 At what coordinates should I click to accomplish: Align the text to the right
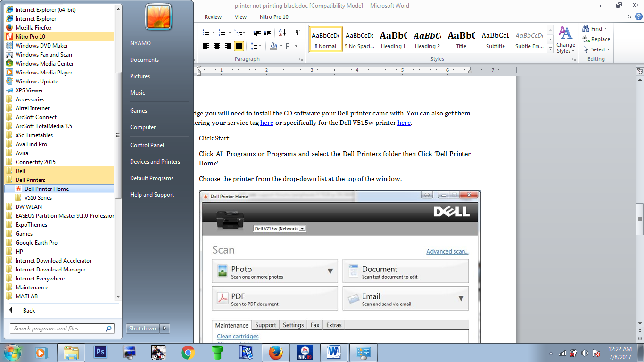228,46
